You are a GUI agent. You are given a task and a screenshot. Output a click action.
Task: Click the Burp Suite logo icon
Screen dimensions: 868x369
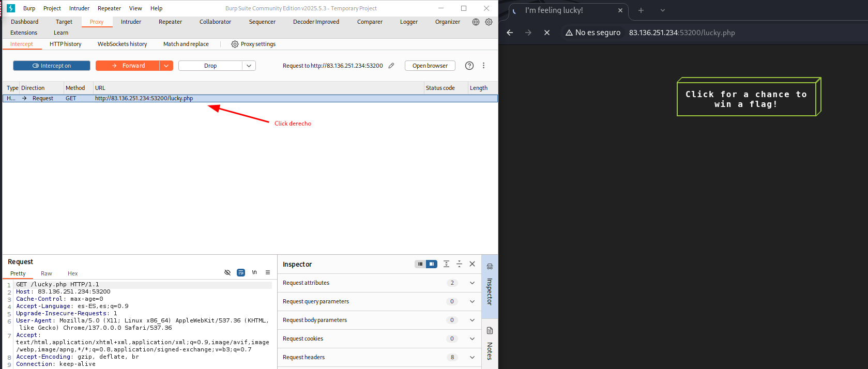pos(11,8)
